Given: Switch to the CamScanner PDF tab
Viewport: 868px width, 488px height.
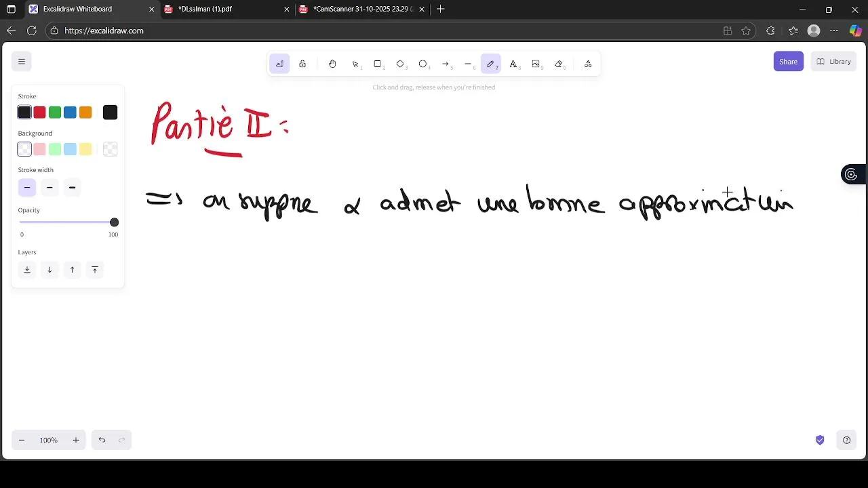Looking at the screenshot, I should click(361, 9).
